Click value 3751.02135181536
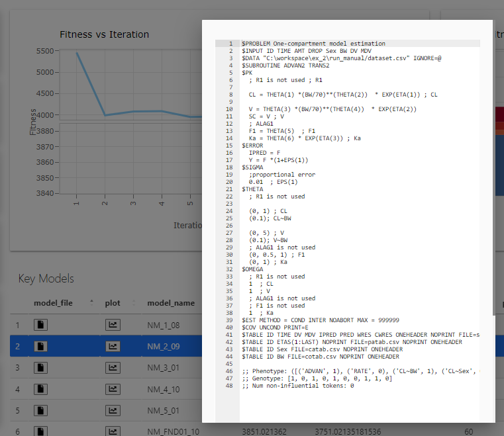The height and width of the screenshot is (436, 504). point(348,432)
